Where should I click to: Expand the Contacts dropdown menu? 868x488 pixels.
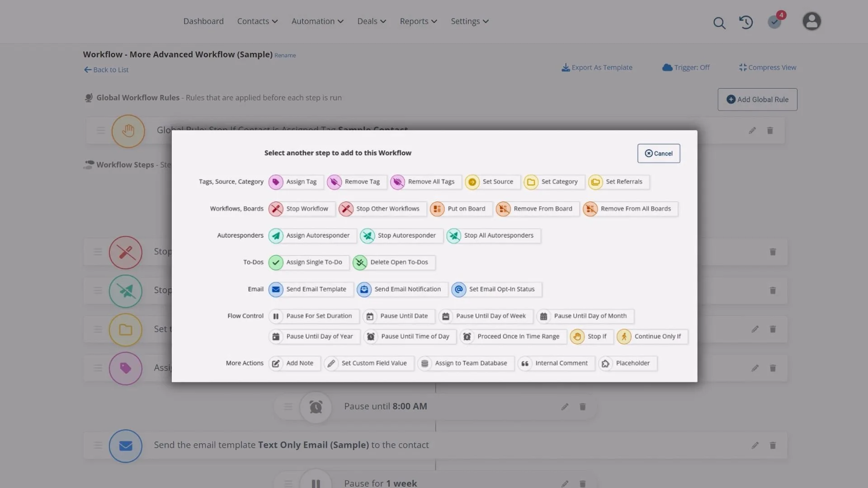[x=257, y=21]
